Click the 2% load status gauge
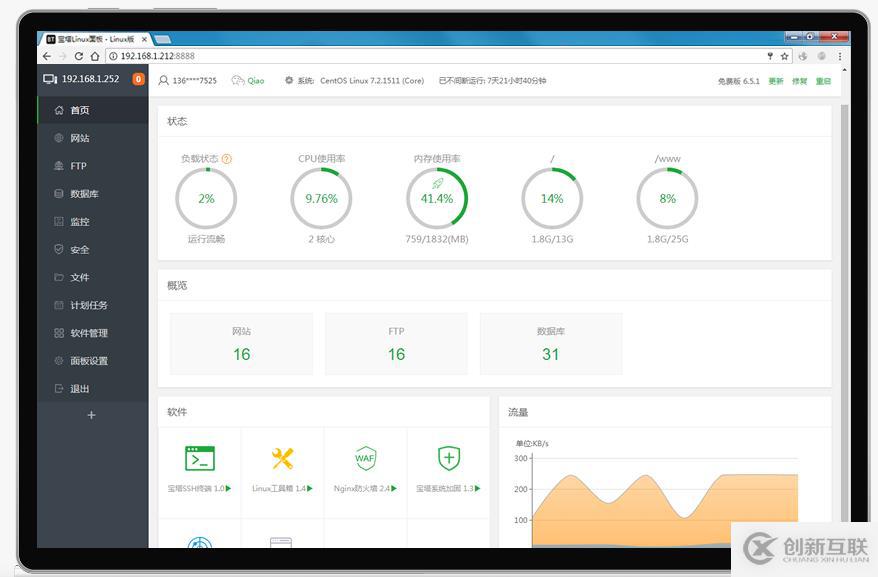This screenshot has width=878, height=577. (206, 198)
